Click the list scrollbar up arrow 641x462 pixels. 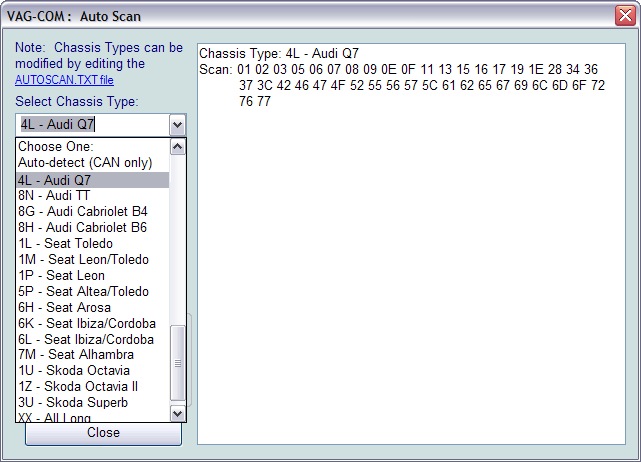coord(178,146)
